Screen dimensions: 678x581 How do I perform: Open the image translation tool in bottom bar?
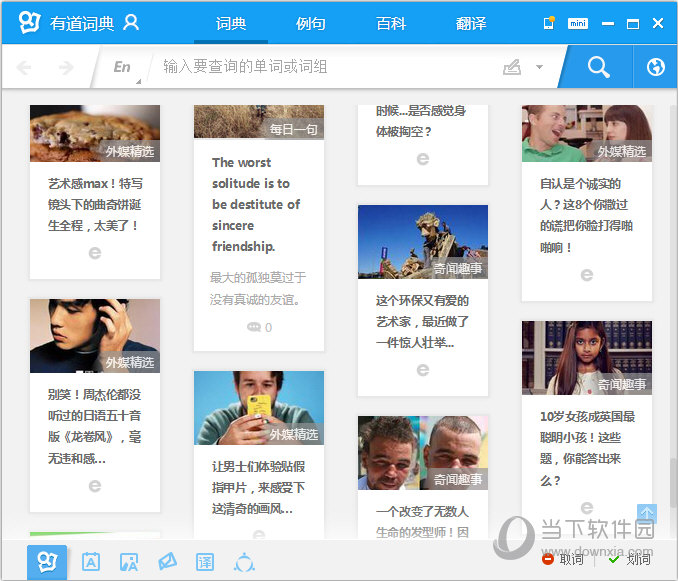pyautogui.click(x=128, y=562)
